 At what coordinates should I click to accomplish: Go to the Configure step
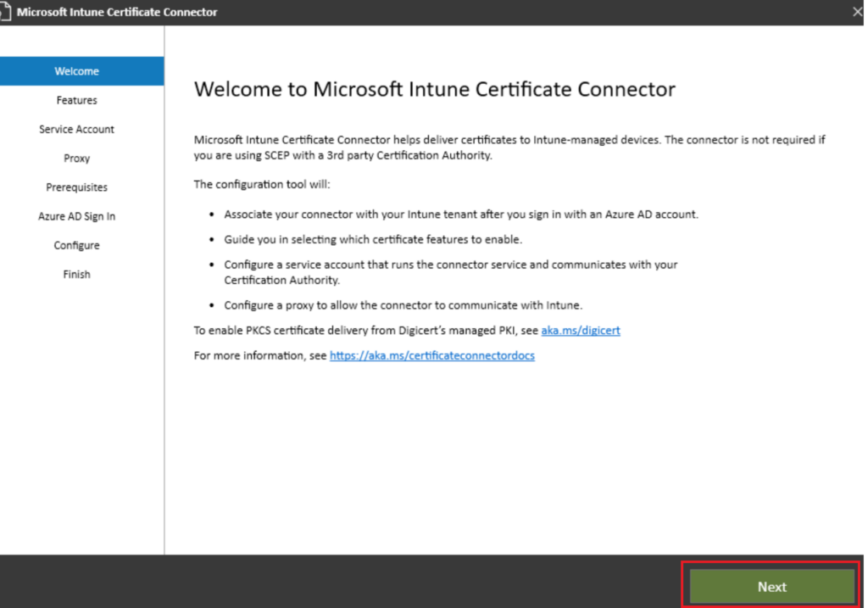pyautogui.click(x=76, y=245)
